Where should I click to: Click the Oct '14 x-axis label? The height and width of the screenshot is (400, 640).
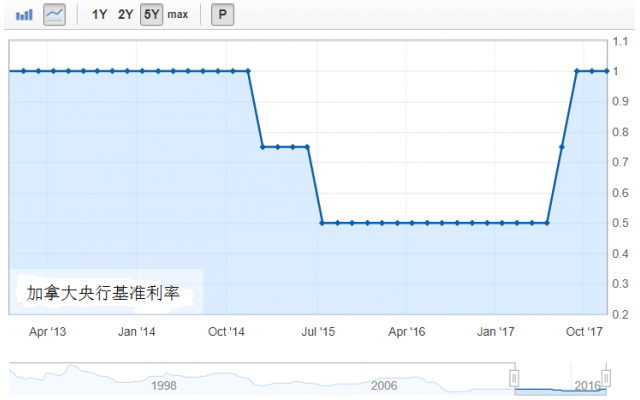tap(226, 331)
